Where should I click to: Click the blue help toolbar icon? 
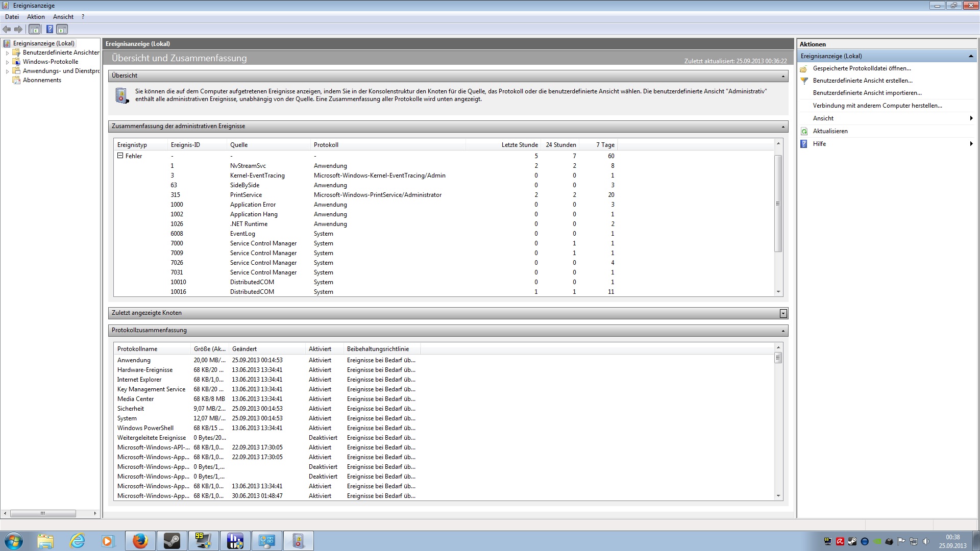[x=50, y=29]
